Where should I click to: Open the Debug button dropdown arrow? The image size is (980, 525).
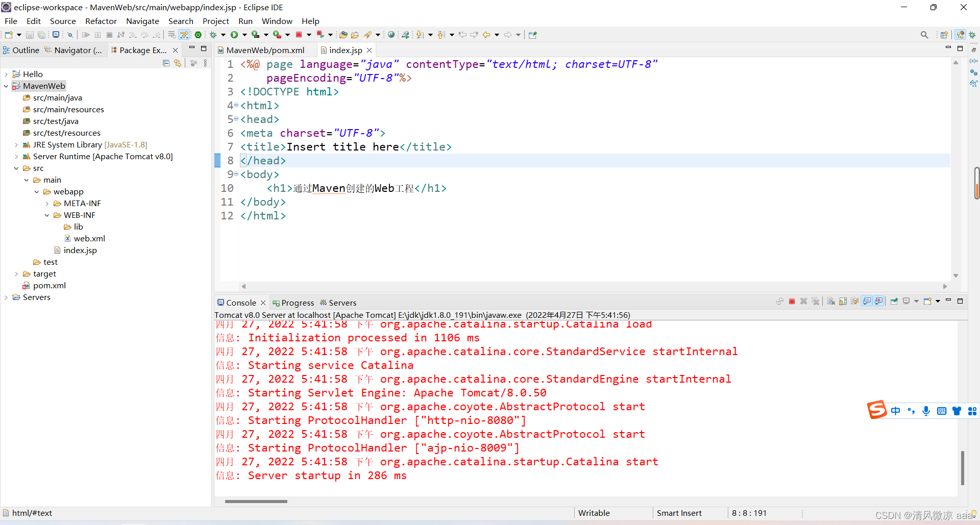223,35
